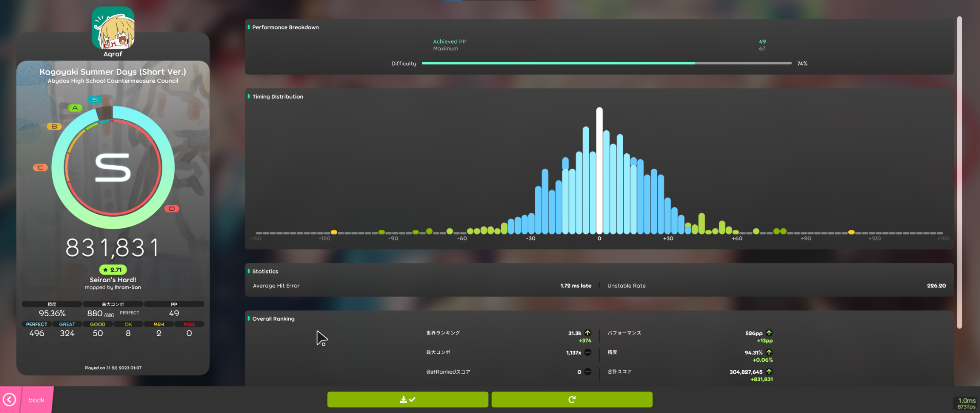The height and width of the screenshot is (413, 980).
Task: Click the red D grade badge
Action: (172, 208)
